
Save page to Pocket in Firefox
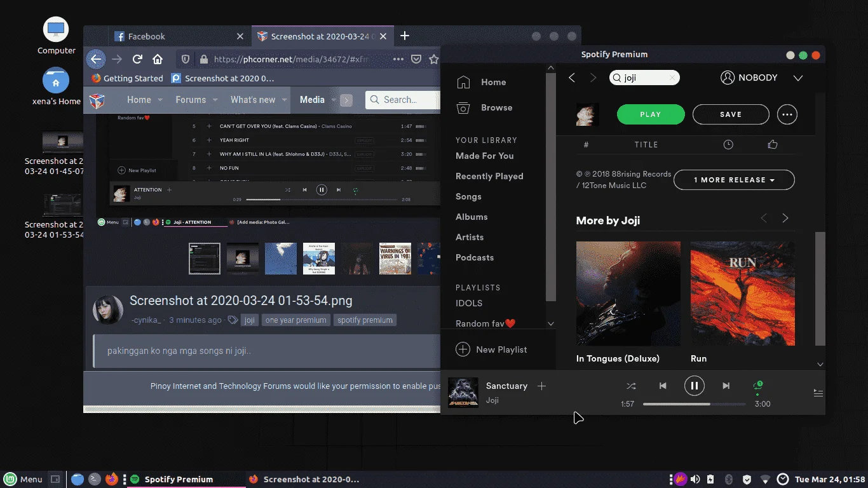coord(416,59)
